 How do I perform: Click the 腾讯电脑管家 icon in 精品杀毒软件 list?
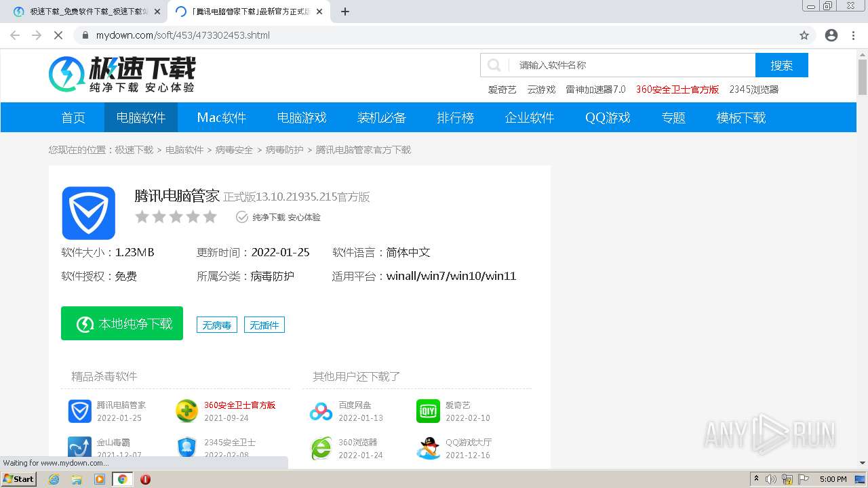click(x=79, y=411)
